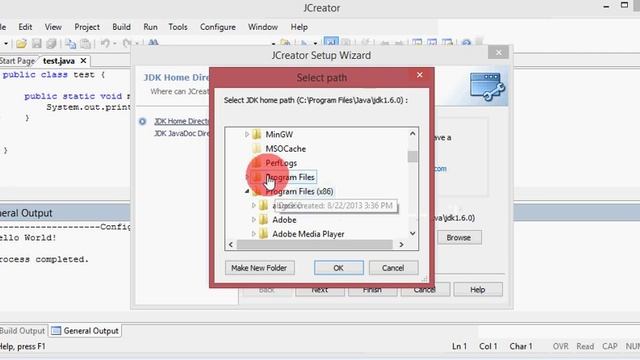The height and width of the screenshot is (360, 640).
Task: Open the New file dropdown arrow
Action: (6, 43)
